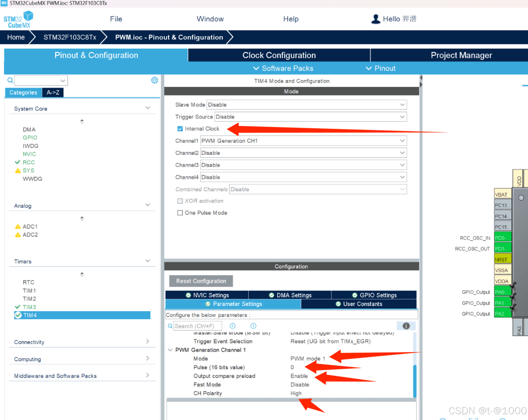Click the ADC1 warning triangle icon
Viewport: 528px width, 420px height.
click(x=18, y=226)
